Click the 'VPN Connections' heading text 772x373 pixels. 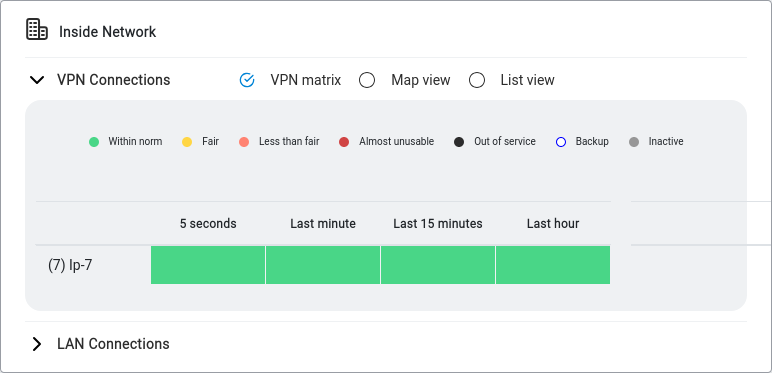[x=114, y=80]
